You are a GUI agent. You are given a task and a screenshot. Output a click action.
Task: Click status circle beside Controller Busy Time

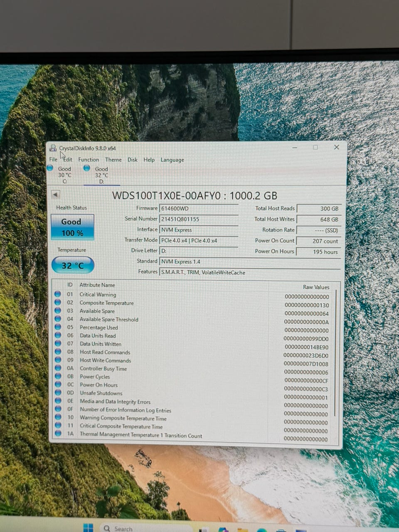(58, 368)
